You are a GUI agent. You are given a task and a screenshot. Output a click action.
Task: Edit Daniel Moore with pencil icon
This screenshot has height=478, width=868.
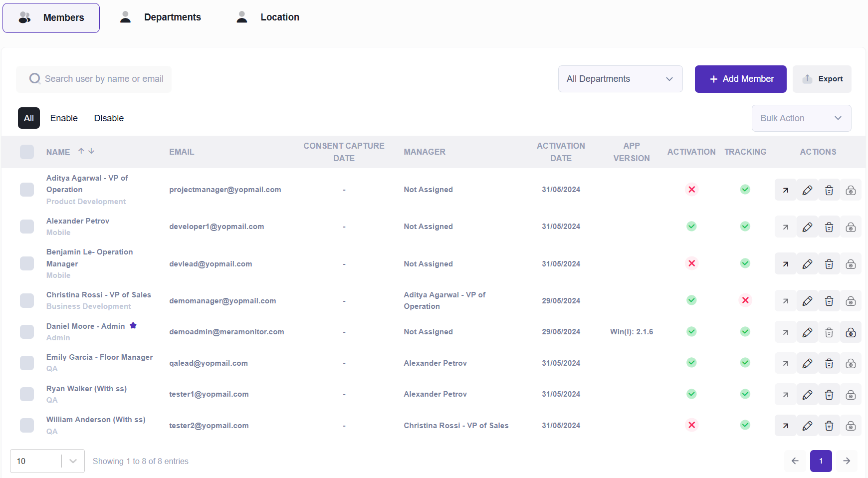point(807,332)
